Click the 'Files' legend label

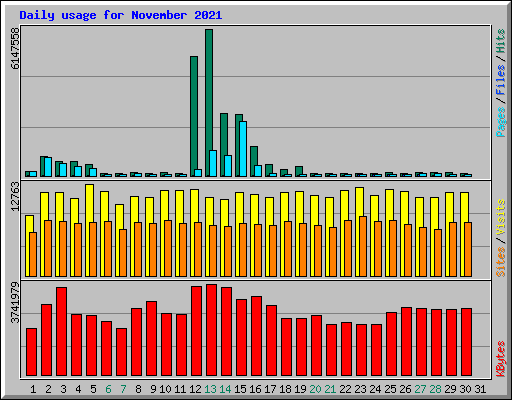point(500,80)
